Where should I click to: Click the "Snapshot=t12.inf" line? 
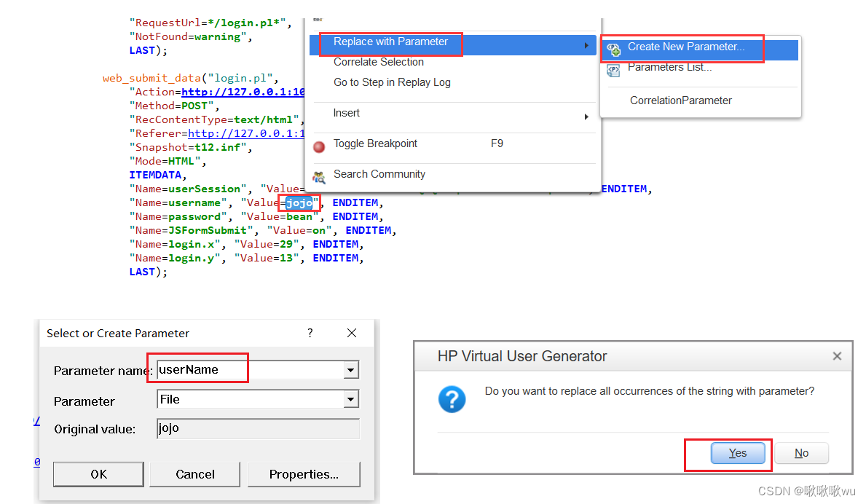[191, 147]
